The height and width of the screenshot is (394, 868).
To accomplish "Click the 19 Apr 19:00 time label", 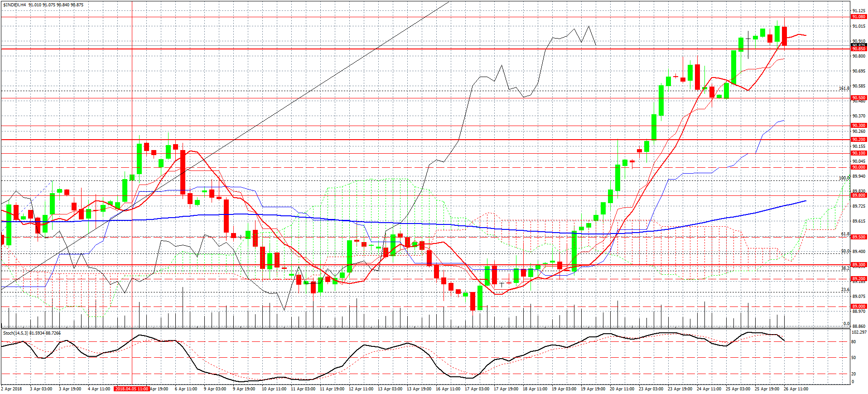I will [x=593, y=389].
